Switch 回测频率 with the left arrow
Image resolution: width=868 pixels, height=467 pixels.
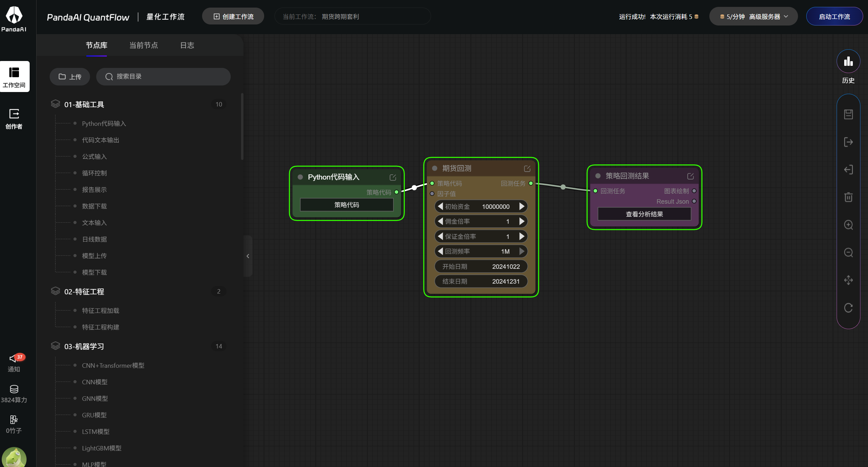440,251
